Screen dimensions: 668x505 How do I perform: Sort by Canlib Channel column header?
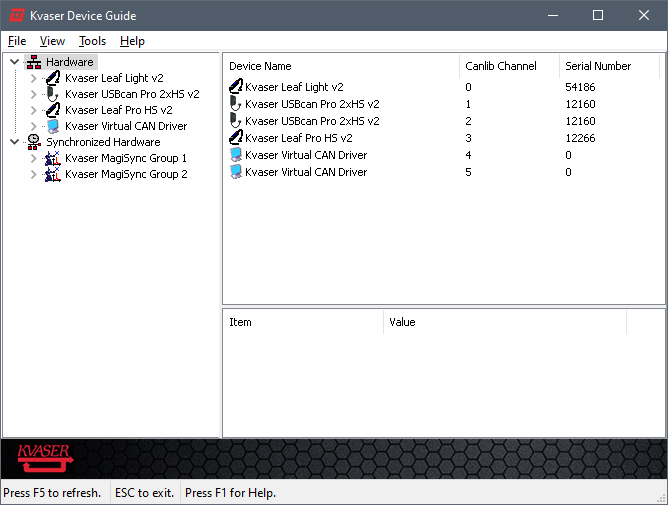pos(510,66)
